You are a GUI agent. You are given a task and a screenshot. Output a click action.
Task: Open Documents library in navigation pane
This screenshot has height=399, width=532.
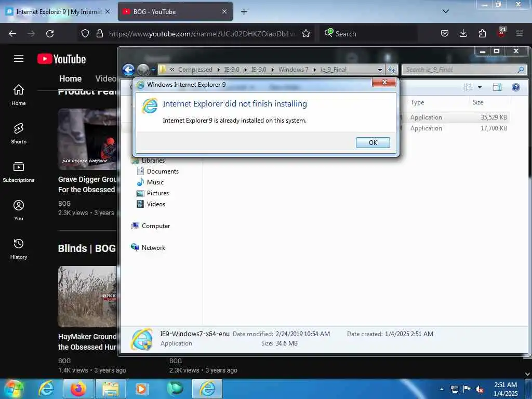click(x=158, y=171)
